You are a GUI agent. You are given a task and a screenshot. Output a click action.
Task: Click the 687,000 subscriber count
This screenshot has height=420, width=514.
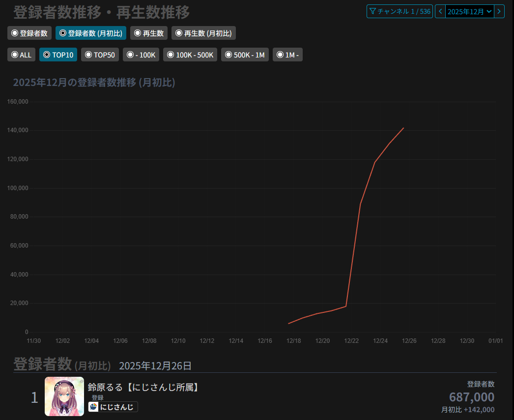[x=471, y=397]
